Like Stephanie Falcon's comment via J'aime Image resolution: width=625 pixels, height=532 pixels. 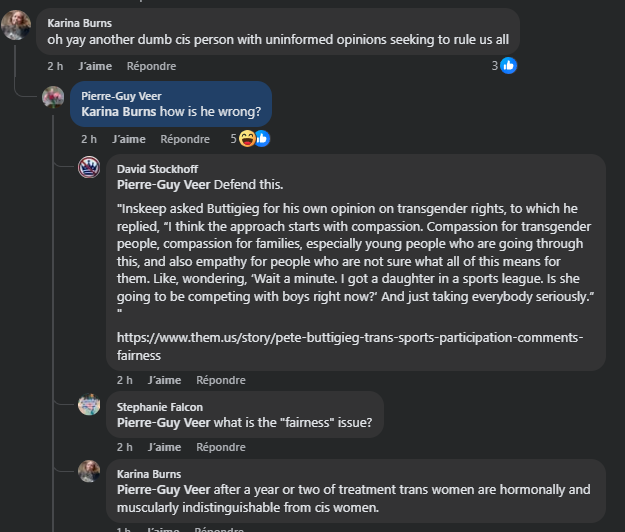tap(164, 447)
